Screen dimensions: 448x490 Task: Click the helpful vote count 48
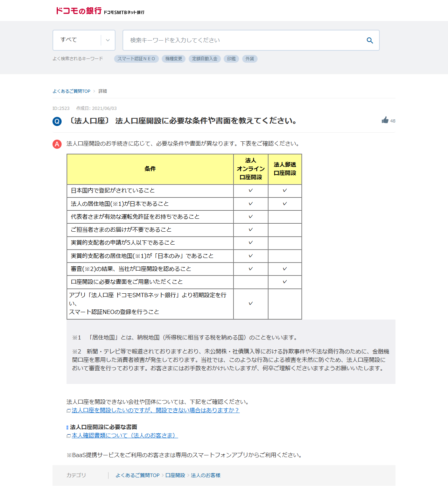[393, 121]
